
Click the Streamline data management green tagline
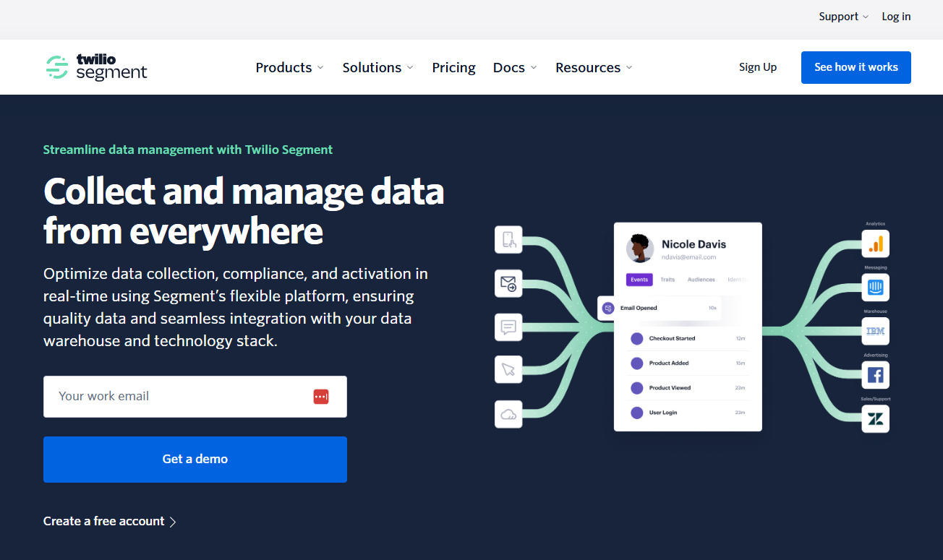click(188, 150)
